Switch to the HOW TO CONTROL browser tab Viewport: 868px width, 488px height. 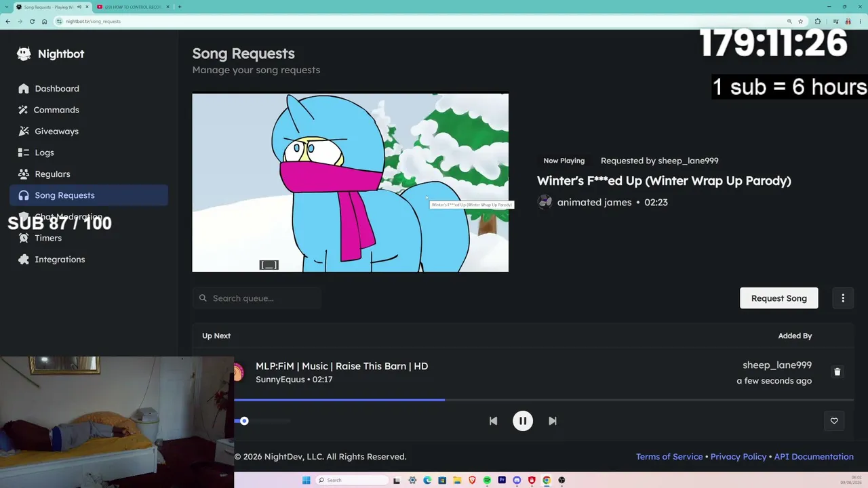tap(133, 7)
